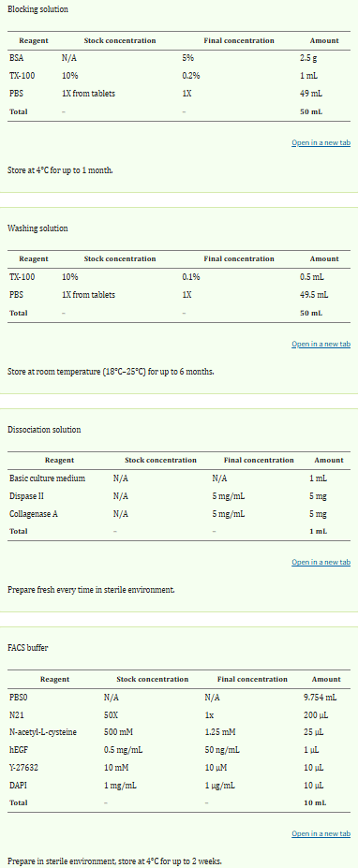This screenshot has width=358, height=868.
Task: Open FACS buffer table in a new tab
Action: pos(321,833)
